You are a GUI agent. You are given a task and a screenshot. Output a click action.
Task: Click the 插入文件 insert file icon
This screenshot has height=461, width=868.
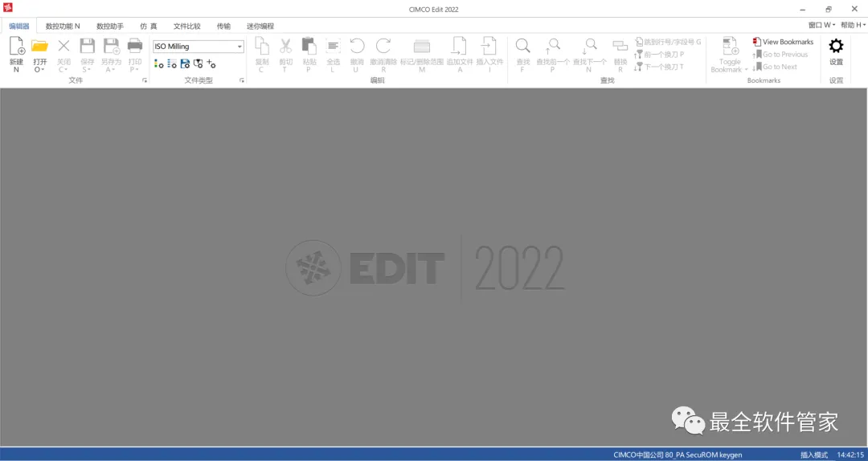click(489, 47)
